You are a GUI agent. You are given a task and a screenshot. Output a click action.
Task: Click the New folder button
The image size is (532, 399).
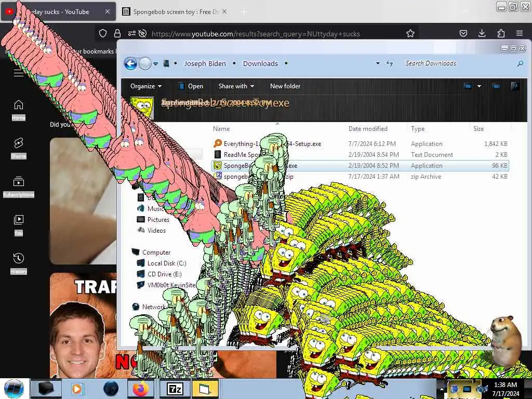285,86
